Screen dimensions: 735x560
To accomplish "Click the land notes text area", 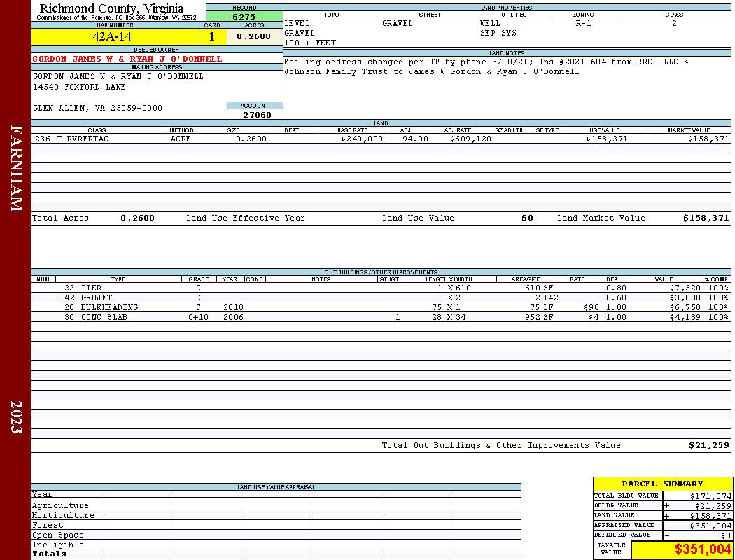I will tap(507, 87).
